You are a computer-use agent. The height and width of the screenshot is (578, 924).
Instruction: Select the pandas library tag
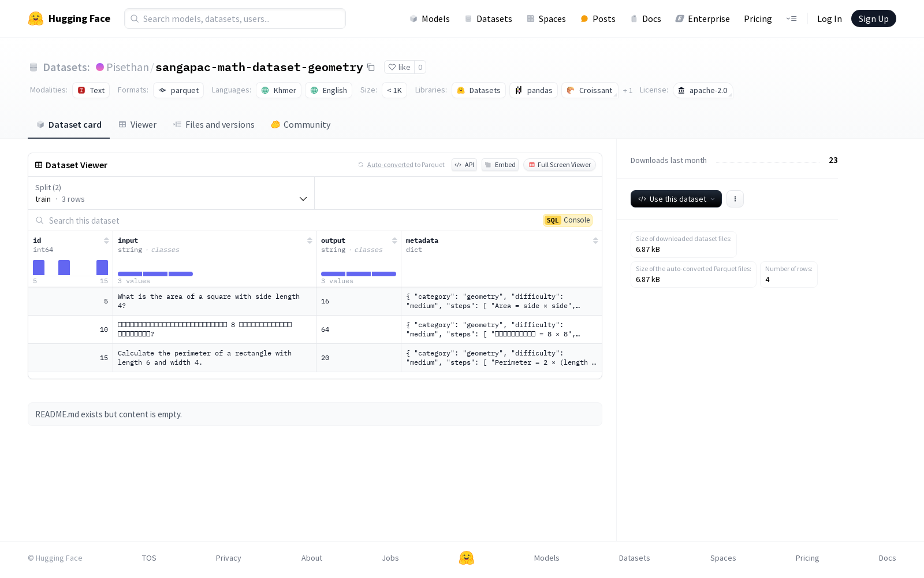(534, 90)
